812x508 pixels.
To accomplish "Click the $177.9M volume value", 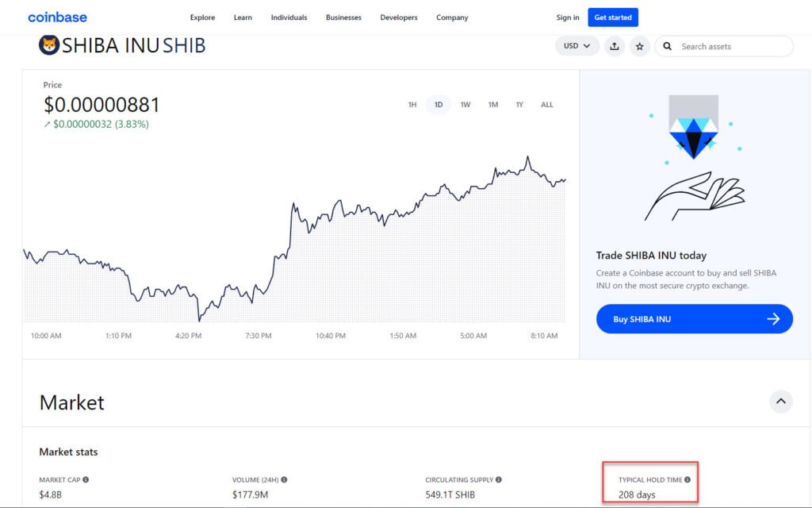I will point(250,495).
